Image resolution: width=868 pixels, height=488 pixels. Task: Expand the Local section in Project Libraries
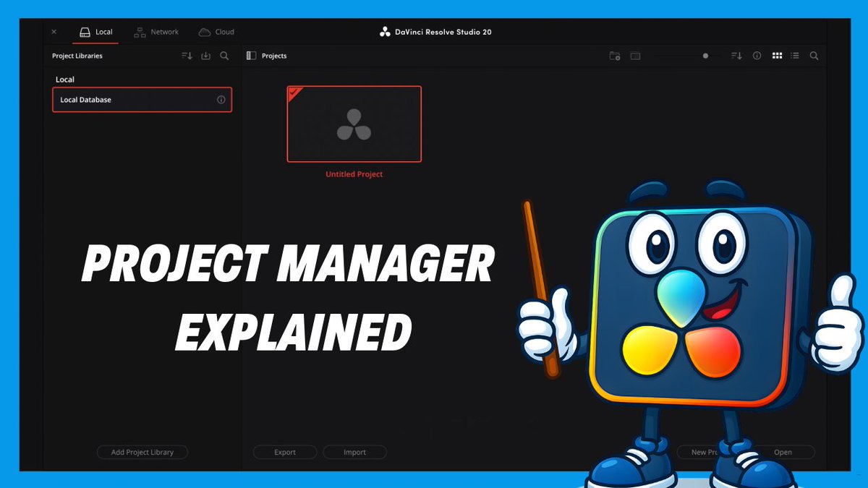click(x=65, y=79)
